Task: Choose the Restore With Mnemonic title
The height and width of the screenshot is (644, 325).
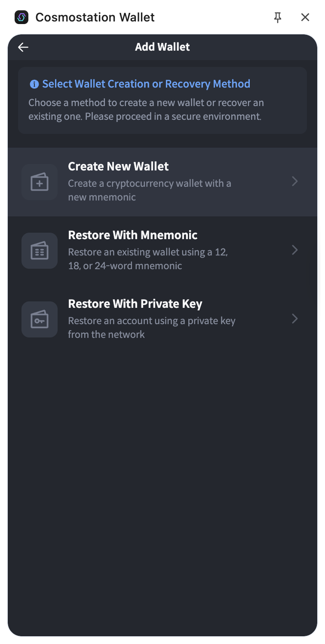Action: click(133, 235)
